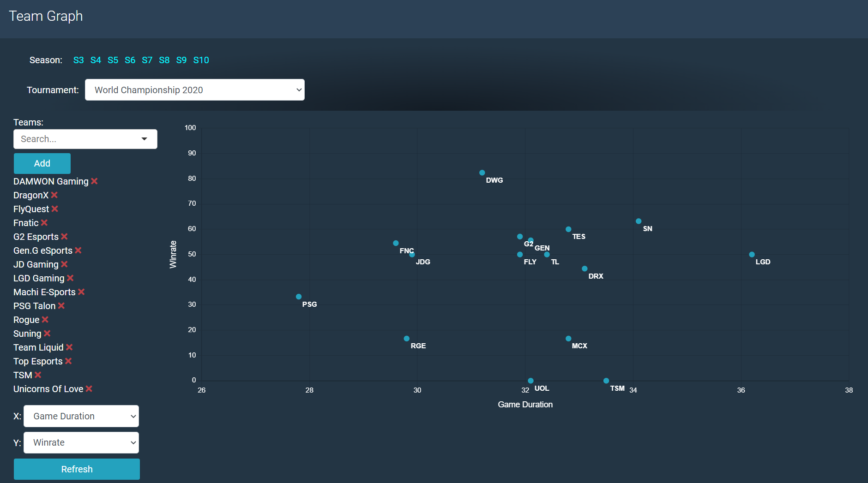Click the TSM data point on graph

click(606, 381)
